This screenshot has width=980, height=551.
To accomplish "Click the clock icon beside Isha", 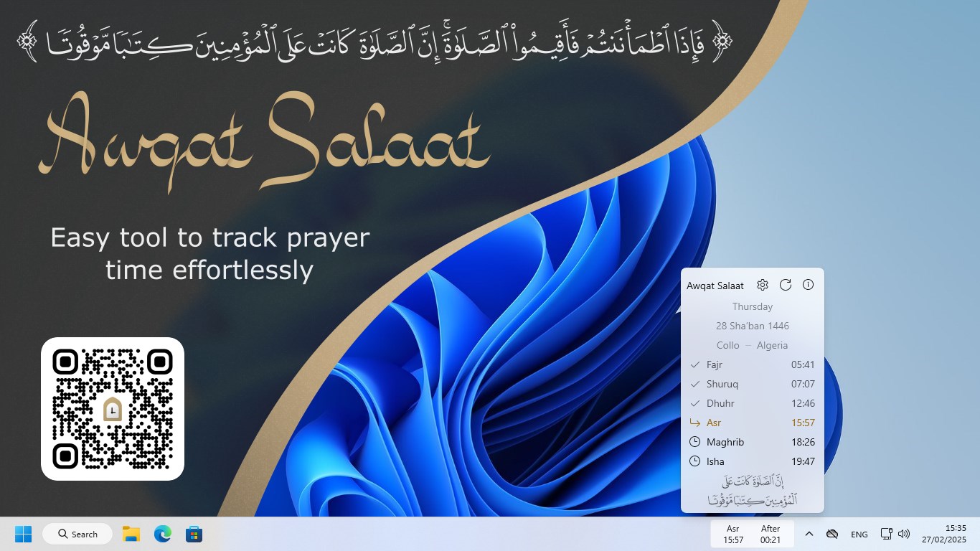I will [x=695, y=461].
